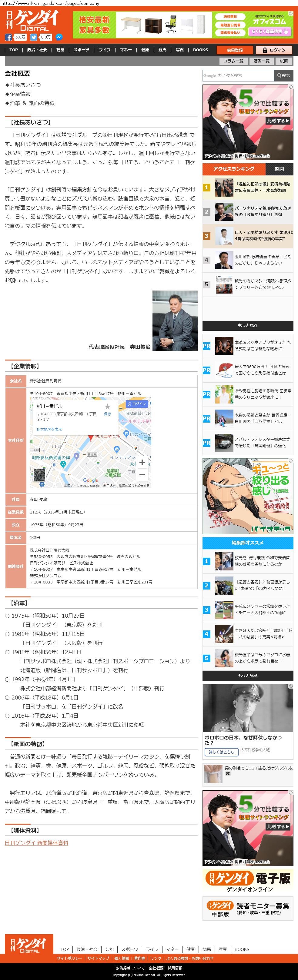Jump to ◆社長あいさつ section link

[x=23, y=85]
